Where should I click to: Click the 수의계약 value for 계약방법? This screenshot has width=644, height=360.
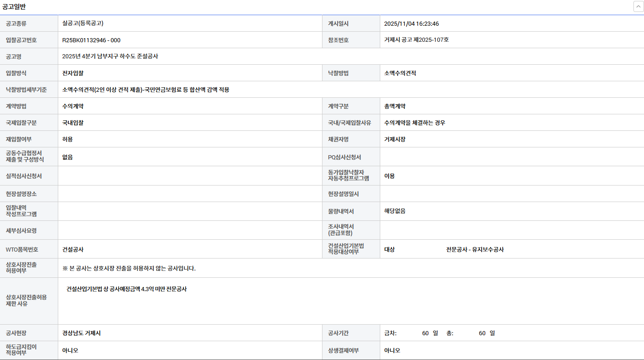click(x=73, y=106)
